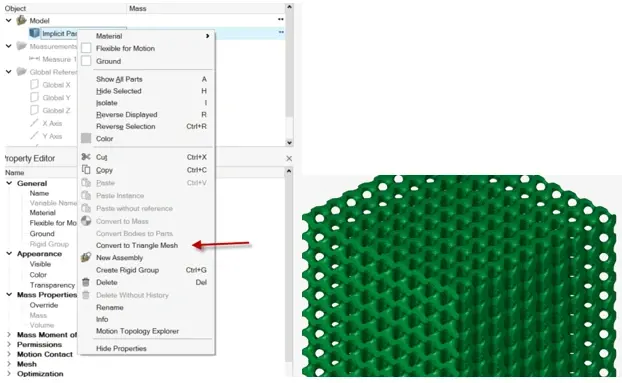Click Hide Properties option
This screenshot has width=622, height=383.
(x=121, y=349)
